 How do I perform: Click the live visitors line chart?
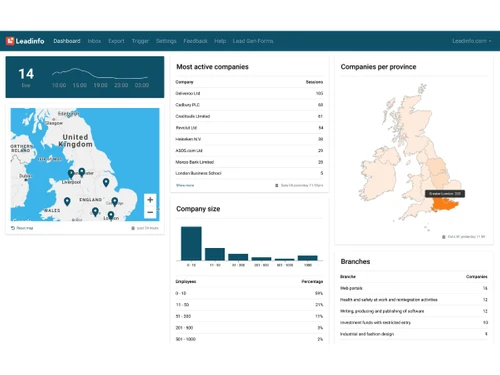(x=100, y=74)
